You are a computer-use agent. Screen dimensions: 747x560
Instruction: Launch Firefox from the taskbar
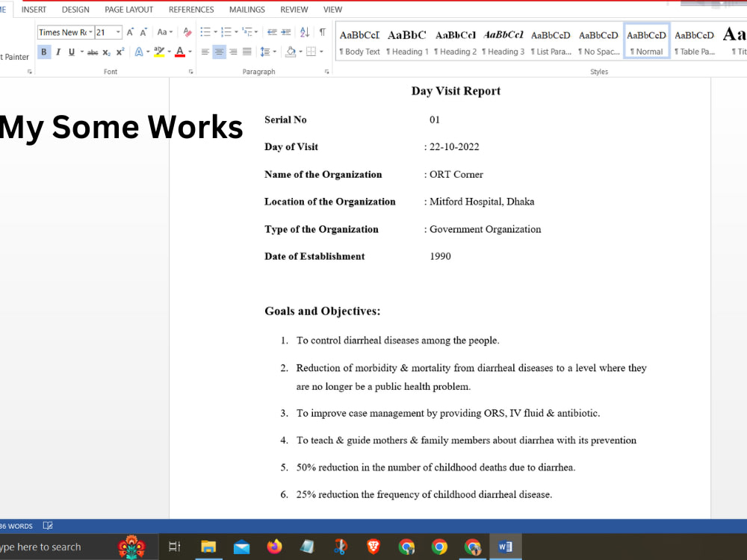[274, 547]
